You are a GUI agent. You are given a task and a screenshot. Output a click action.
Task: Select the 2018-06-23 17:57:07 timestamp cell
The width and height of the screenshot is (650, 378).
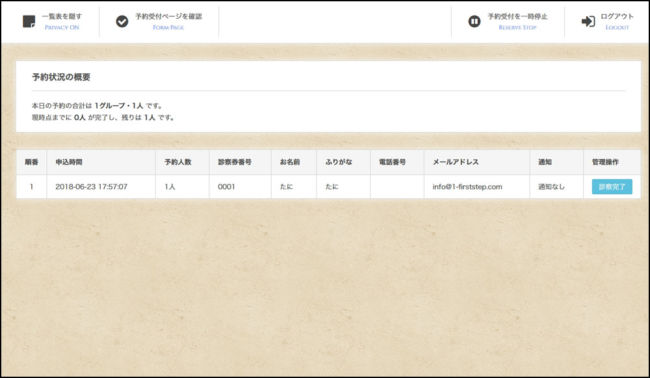tap(91, 187)
